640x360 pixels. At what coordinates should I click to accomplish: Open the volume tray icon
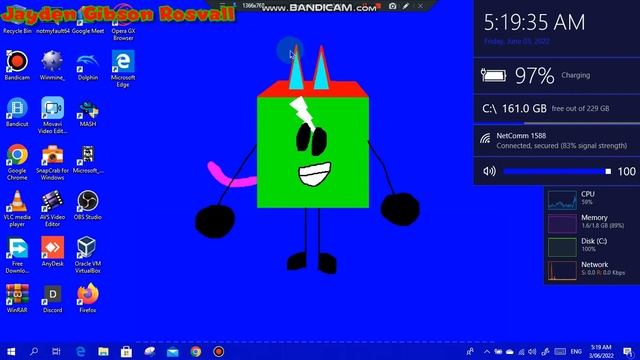[x=532, y=351]
